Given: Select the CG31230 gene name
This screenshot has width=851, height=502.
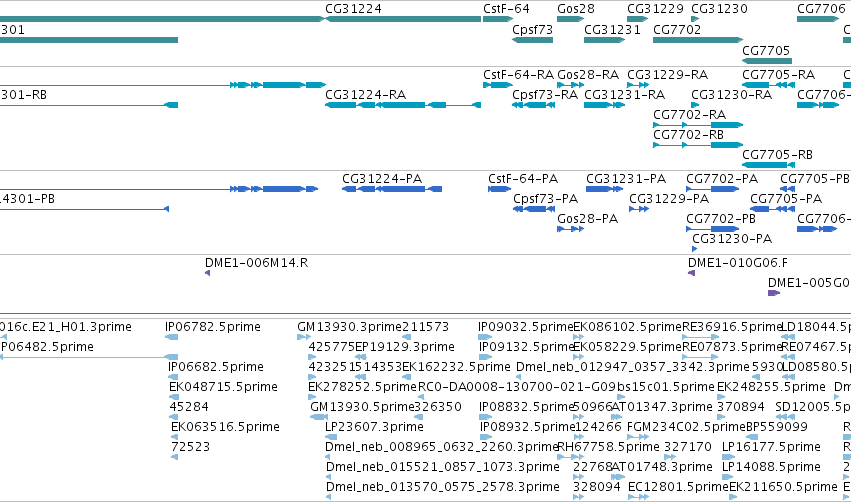Looking at the screenshot, I should [x=719, y=9].
